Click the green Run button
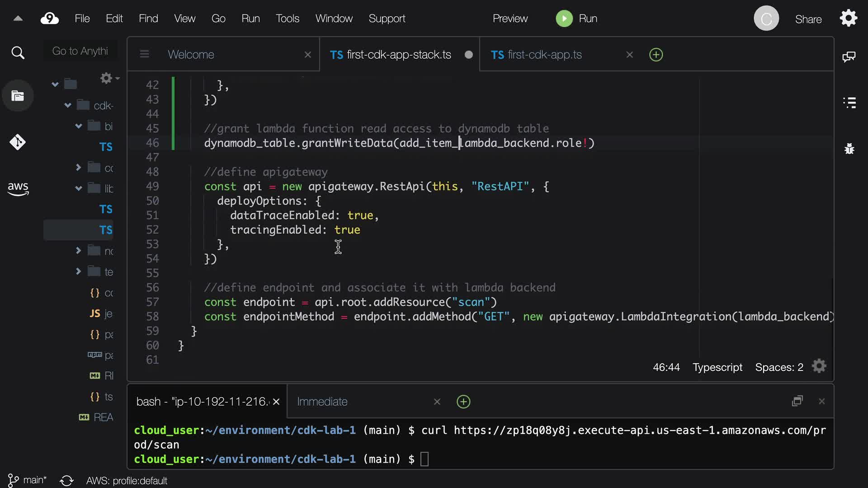868x488 pixels. pos(576,19)
